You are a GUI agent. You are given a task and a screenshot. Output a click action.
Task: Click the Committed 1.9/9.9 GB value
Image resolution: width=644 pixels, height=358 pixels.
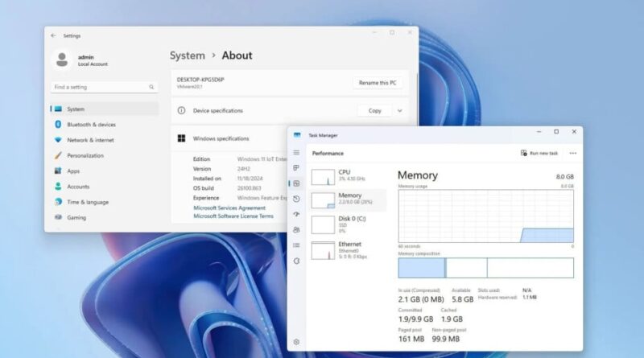[415, 319]
